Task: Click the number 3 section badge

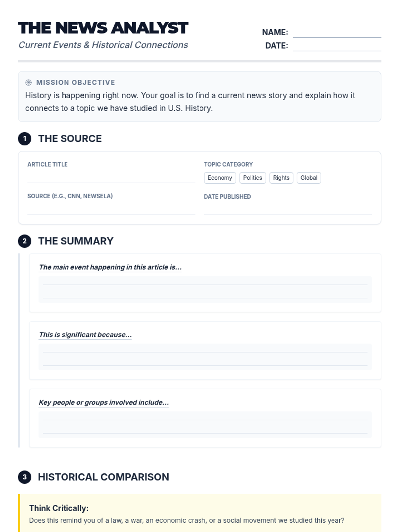Action: pyautogui.click(x=25, y=477)
